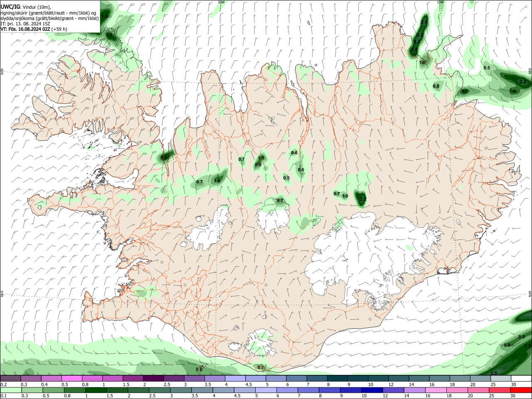Screen dimensions: 532x399
Task: Click the dark green swatch between 1 and 1.5 in lower legend row
Action: (96, 390)
